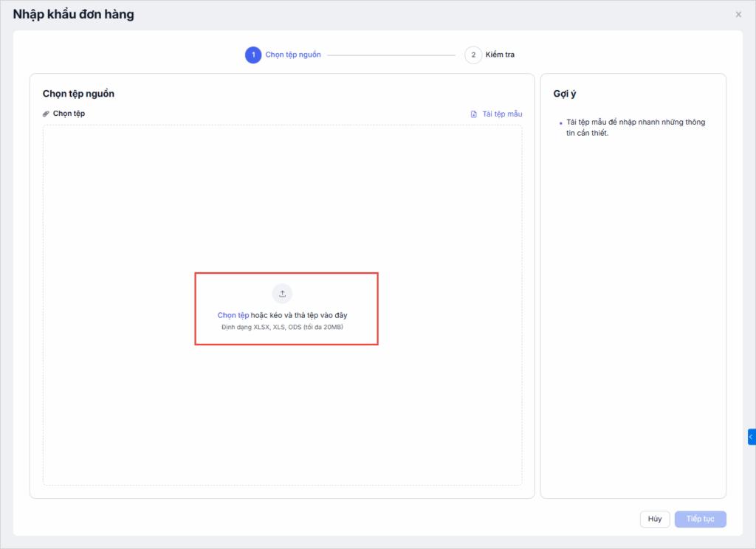Download the template via Tải tệp mẫu
Image resolution: width=756 pixels, height=549 pixels.
pos(502,114)
